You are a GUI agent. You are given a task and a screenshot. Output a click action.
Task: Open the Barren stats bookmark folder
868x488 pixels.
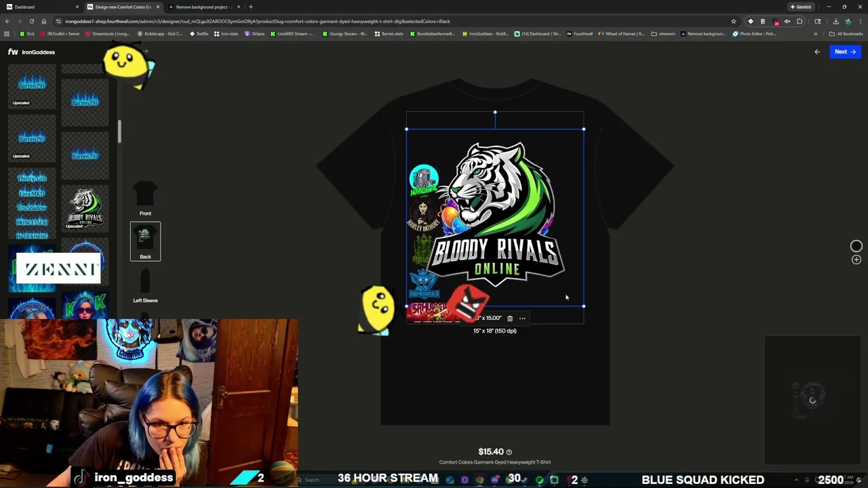coord(389,33)
